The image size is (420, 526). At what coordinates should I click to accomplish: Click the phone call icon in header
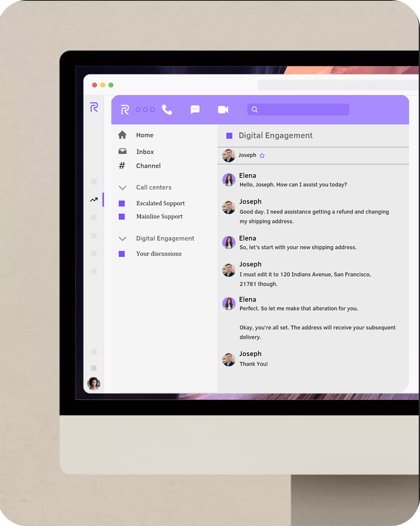167,110
